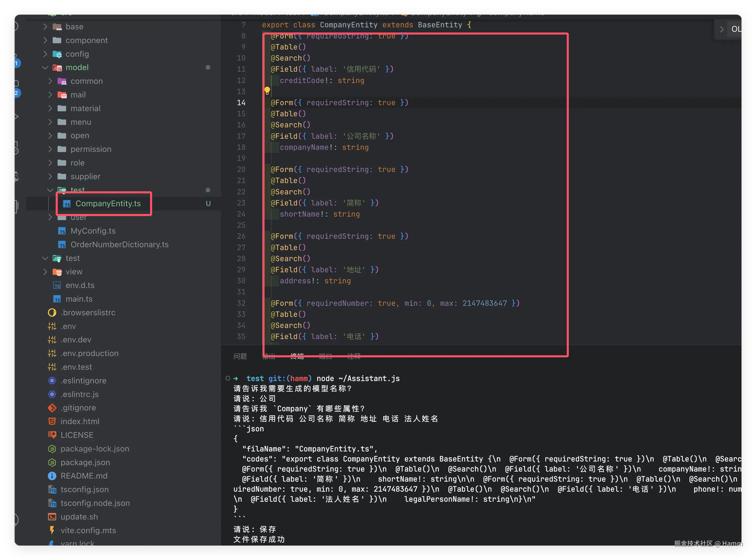Open the 注释 panel tab
The width and height of the screenshot is (756, 560).
[354, 356]
